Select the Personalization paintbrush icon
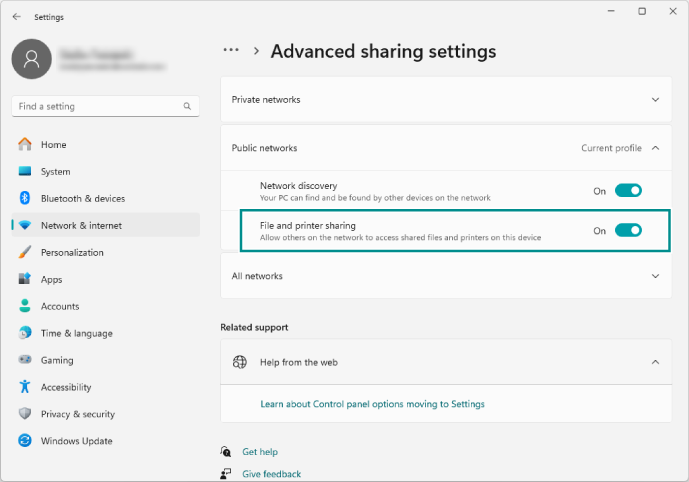Viewport: 689px width, 482px height. coord(25,252)
